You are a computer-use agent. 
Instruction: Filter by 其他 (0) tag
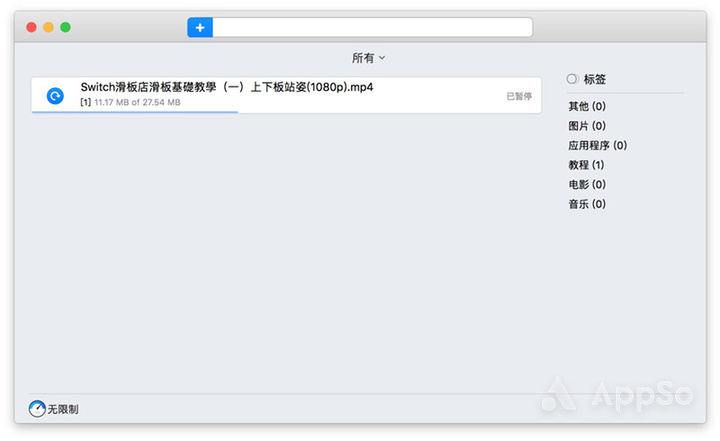pos(587,107)
